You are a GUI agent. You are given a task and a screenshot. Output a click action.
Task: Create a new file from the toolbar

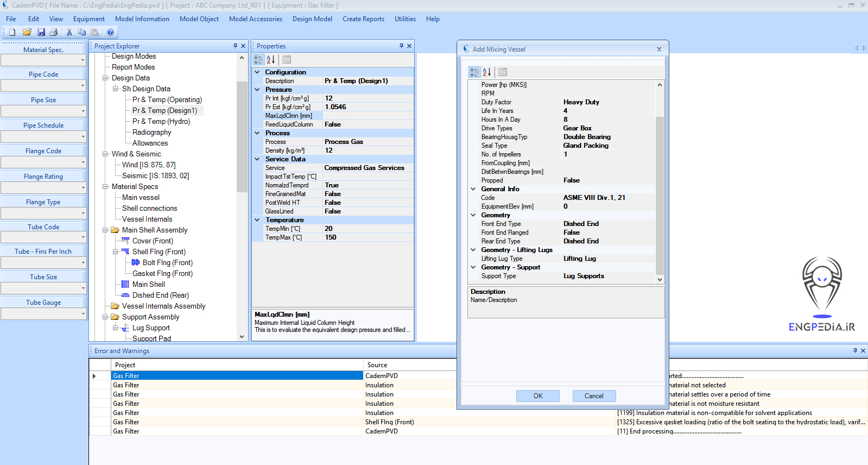point(12,32)
